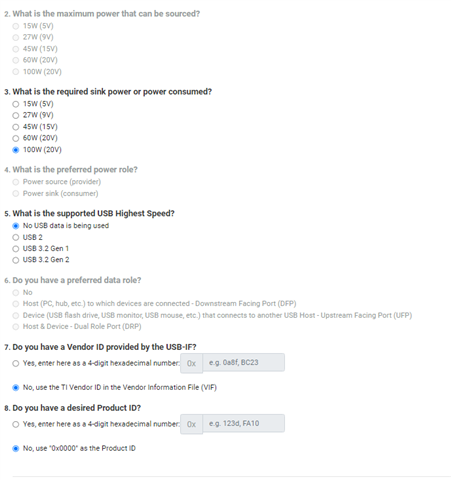Choose No, use 0x0000 as Product ID
This screenshot has height=480, width=451.
(16, 449)
